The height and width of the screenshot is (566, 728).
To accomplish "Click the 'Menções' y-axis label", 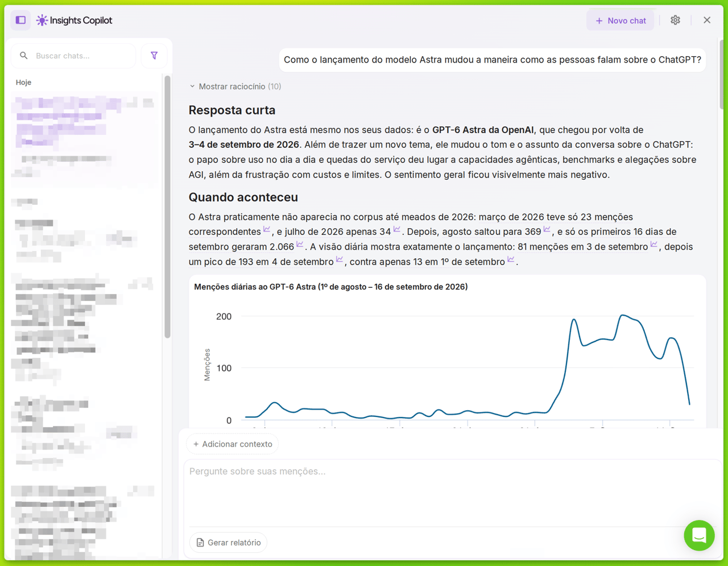I will (207, 365).
